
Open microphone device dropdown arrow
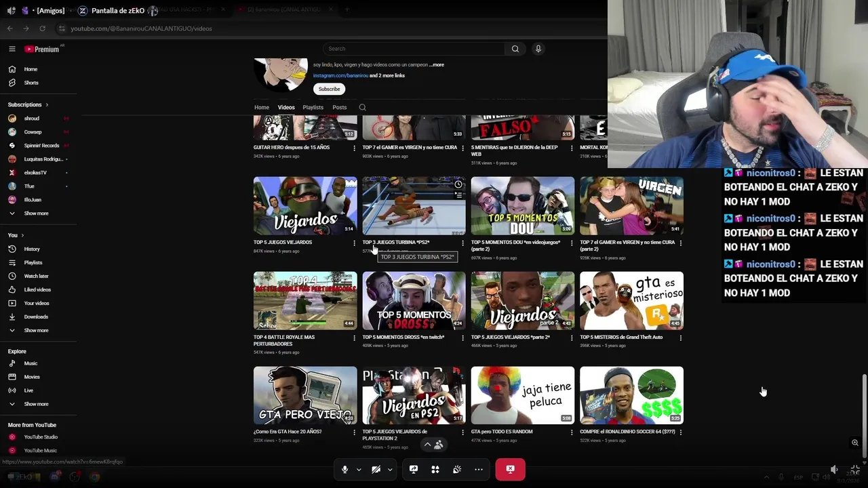click(359, 470)
